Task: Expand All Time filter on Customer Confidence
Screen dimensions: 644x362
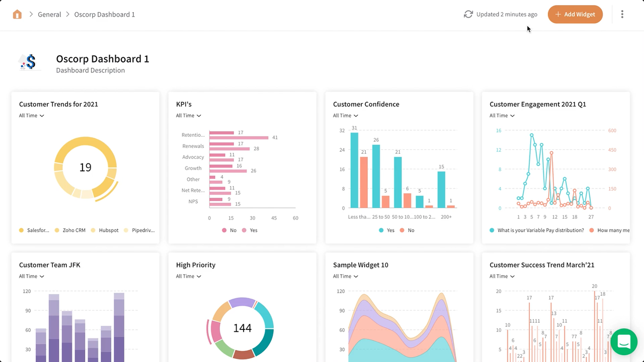Action: [x=345, y=116]
